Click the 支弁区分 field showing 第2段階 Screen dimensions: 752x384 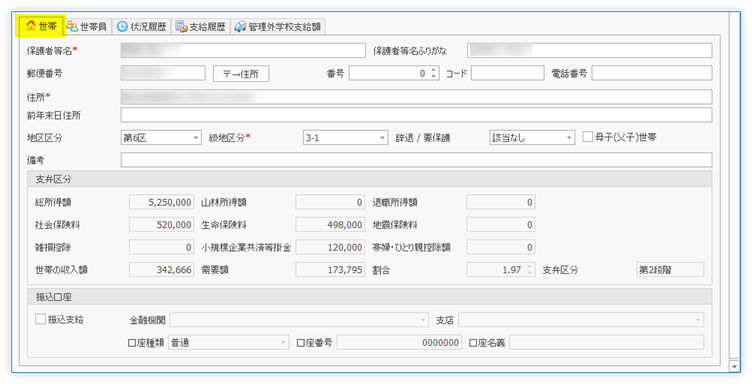[x=670, y=270]
